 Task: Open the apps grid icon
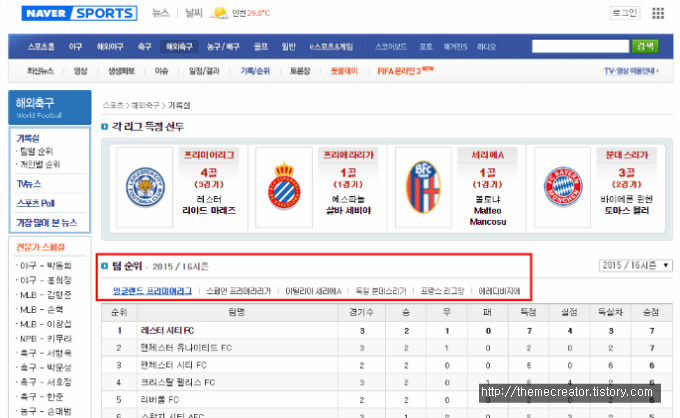658,13
